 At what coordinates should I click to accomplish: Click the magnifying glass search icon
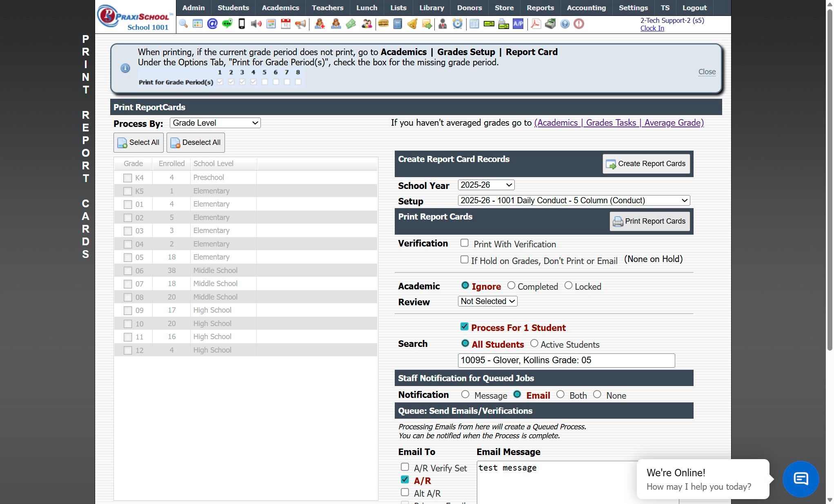click(183, 24)
